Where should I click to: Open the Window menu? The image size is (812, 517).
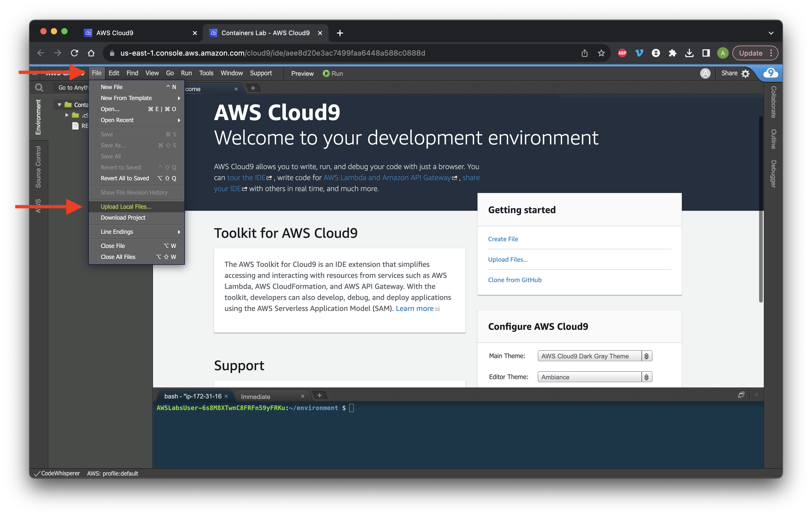(x=231, y=73)
